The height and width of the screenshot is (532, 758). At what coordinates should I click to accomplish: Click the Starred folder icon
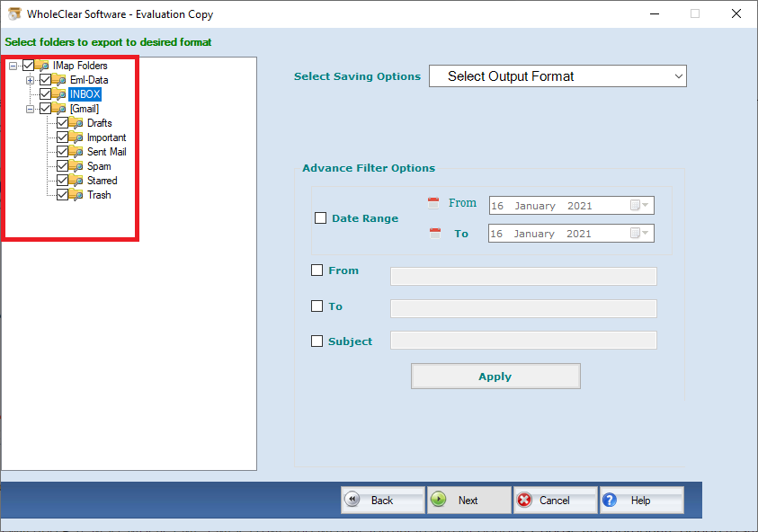[x=76, y=181]
